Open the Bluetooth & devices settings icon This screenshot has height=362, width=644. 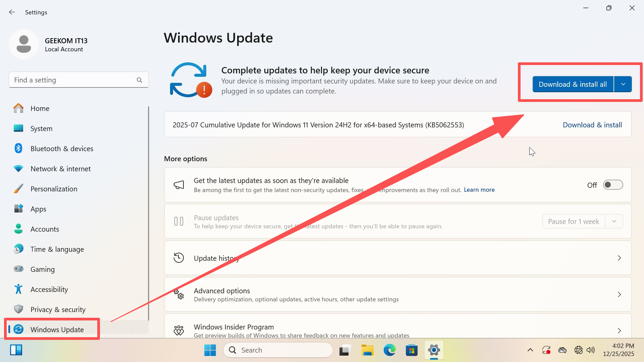[x=18, y=148]
